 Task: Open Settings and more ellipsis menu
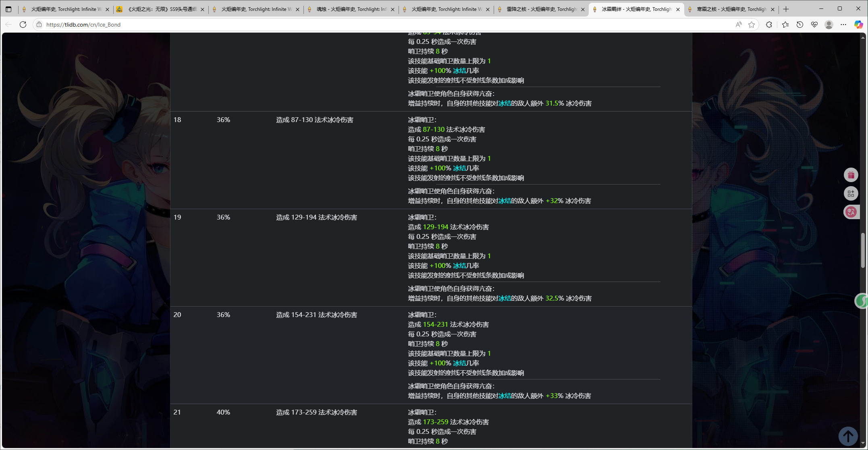[x=843, y=25]
